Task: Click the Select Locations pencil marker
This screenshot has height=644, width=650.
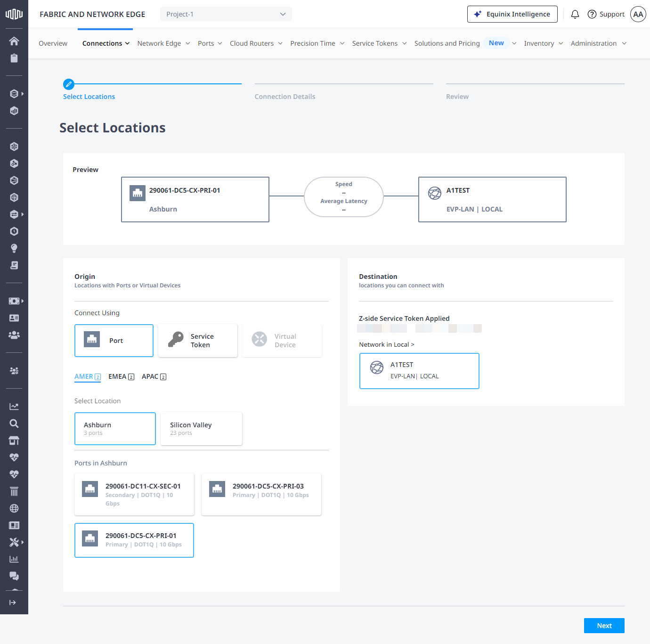Action: pos(69,84)
